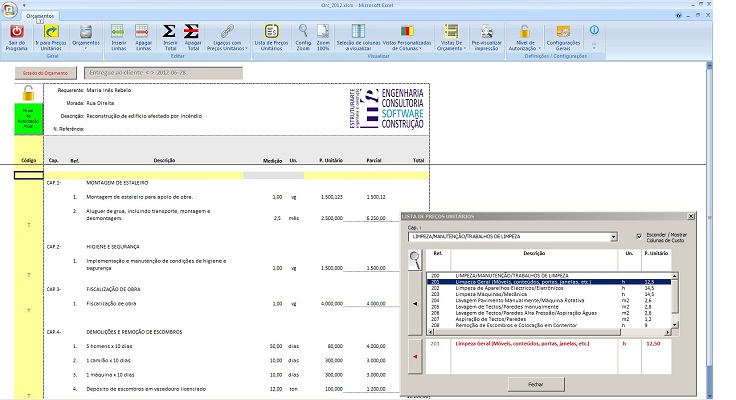The width and height of the screenshot is (736, 400).
Task: Click the Inserir Linhas icon
Action: (x=119, y=36)
